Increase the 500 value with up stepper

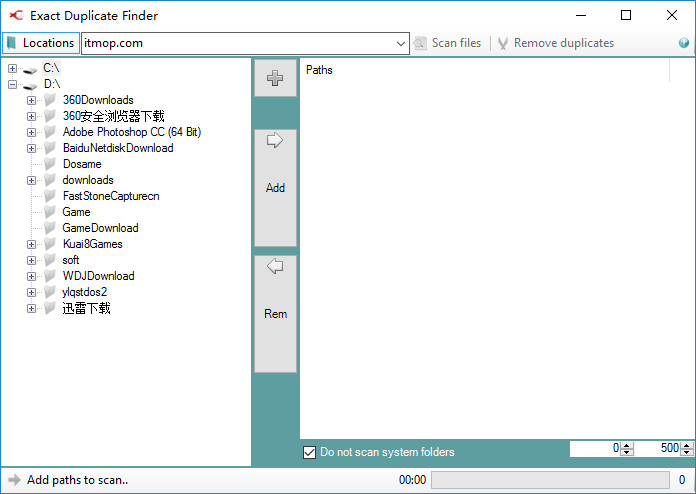687,445
